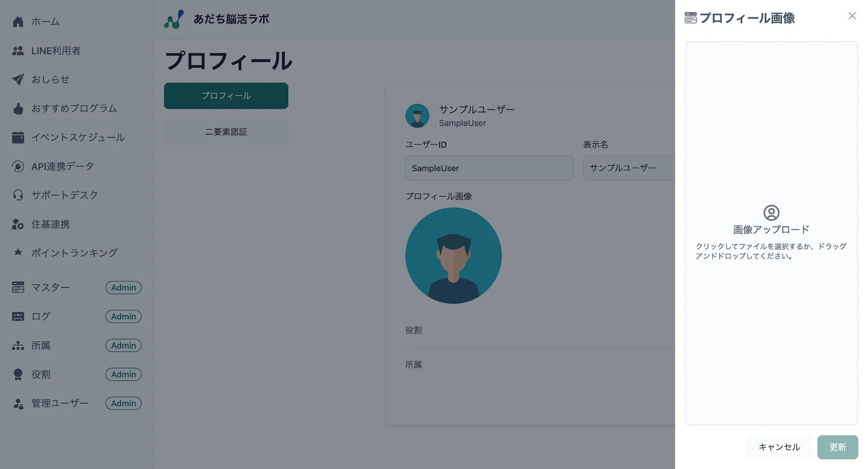
Task: Open イベントスケジュール calendar icon
Action: (18, 137)
